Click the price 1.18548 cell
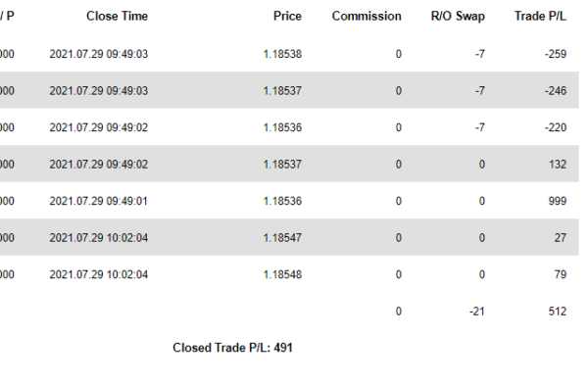This screenshot has height=385, width=588. (x=282, y=274)
